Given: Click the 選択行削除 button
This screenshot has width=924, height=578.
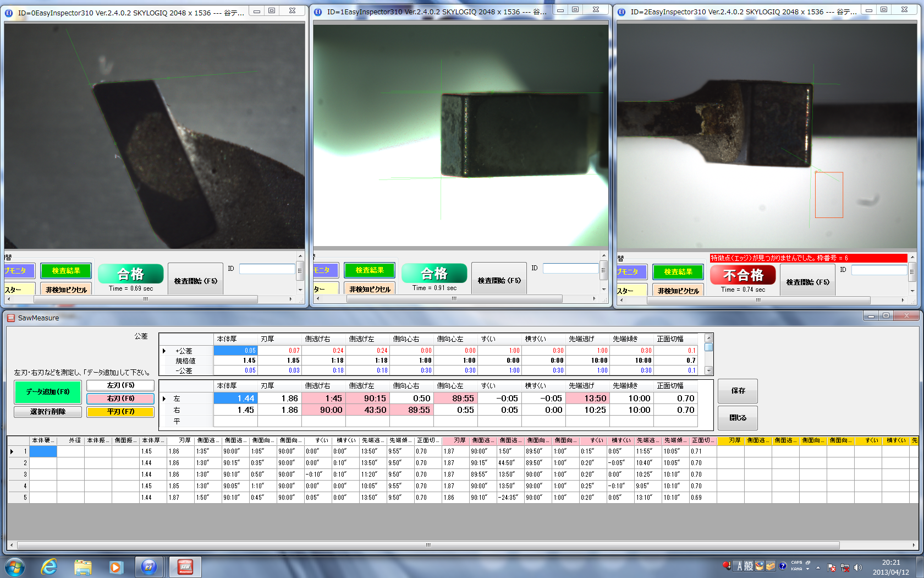Looking at the screenshot, I should pyautogui.click(x=48, y=412).
